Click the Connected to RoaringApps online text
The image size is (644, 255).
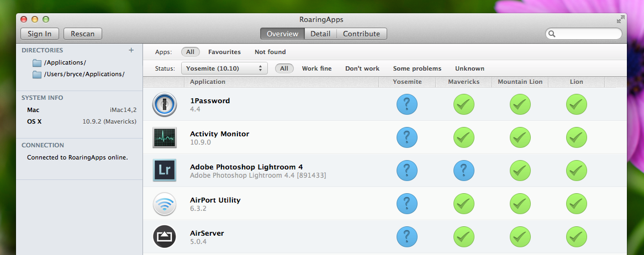[x=78, y=157]
